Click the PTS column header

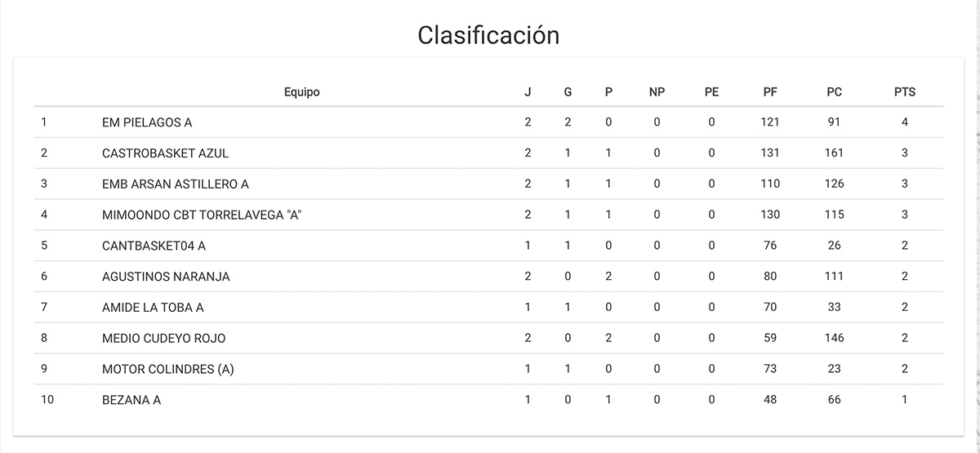point(905,92)
